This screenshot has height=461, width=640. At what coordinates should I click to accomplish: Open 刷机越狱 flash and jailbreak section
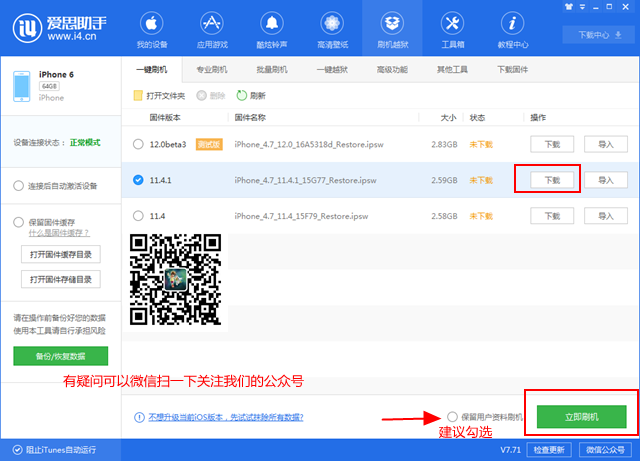pyautogui.click(x=392, y=30)
